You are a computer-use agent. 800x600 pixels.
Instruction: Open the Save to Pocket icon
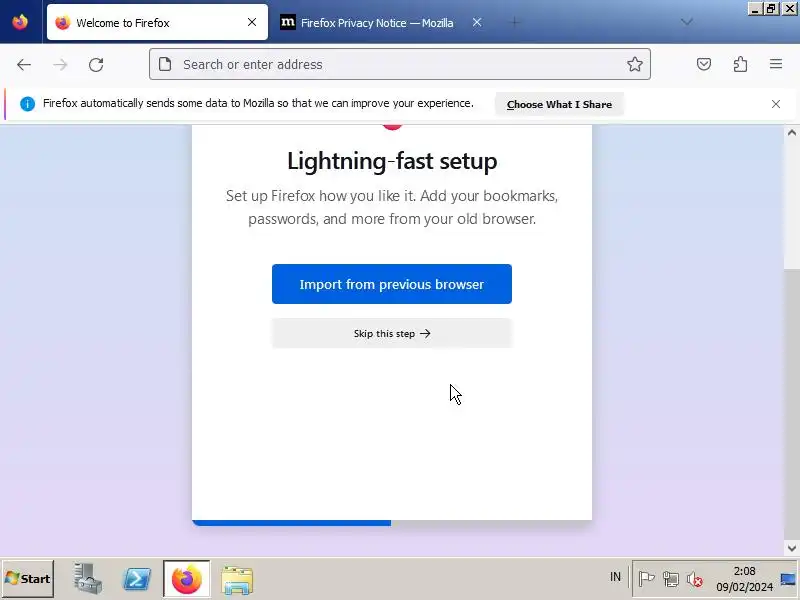tap(704, 64)
